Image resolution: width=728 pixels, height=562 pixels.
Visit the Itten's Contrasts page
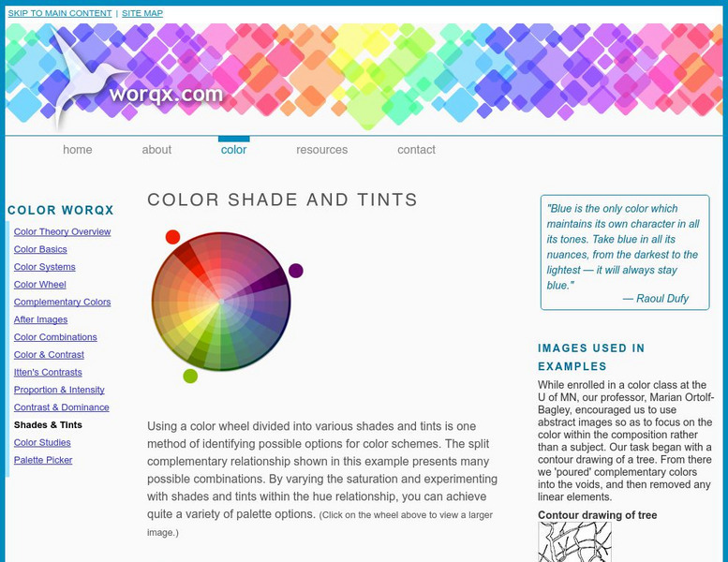tap(48, 372)
